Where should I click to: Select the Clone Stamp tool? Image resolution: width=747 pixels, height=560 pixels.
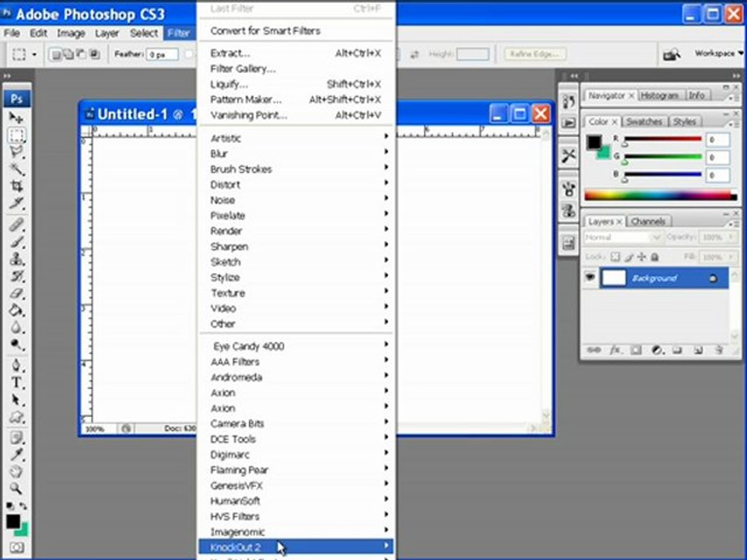pos(16,258)
